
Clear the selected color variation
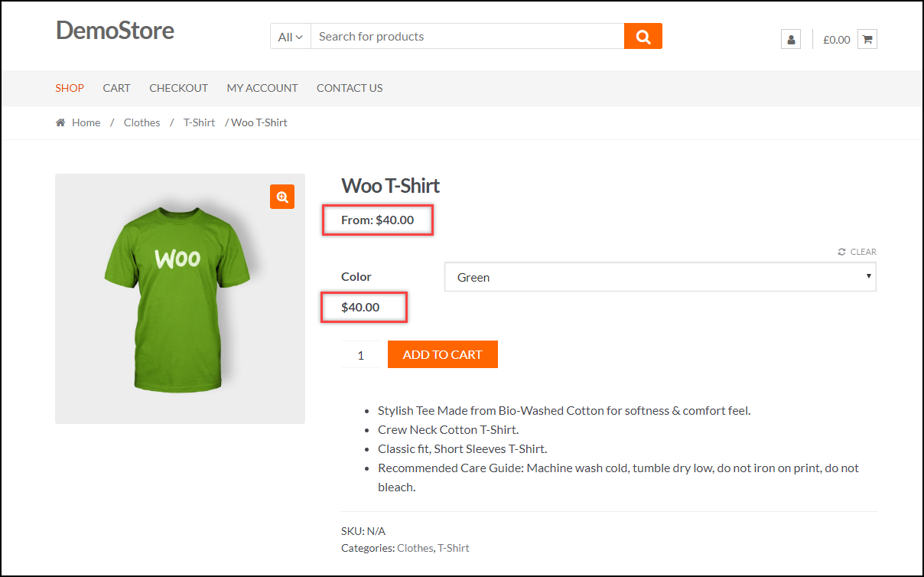tap(857, 252)
